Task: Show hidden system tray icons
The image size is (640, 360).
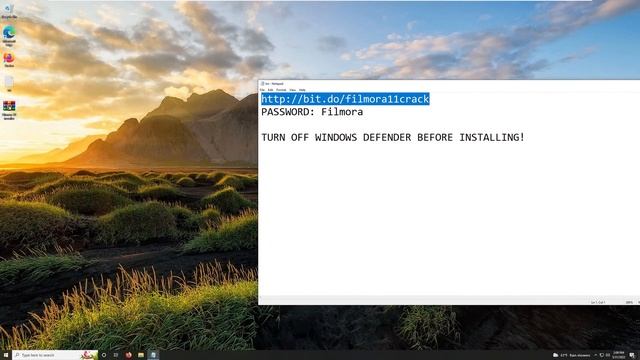Action: [596, 355]
